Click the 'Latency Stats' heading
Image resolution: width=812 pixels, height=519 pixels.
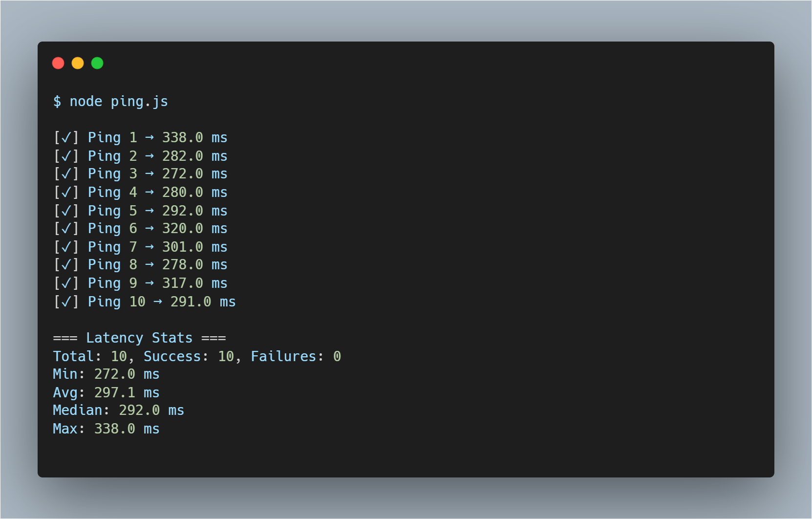click(x=139, y=338)
